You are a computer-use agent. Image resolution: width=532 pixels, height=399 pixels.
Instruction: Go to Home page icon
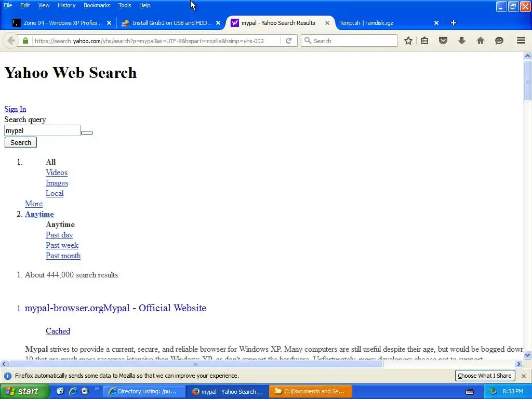(481, 41)
